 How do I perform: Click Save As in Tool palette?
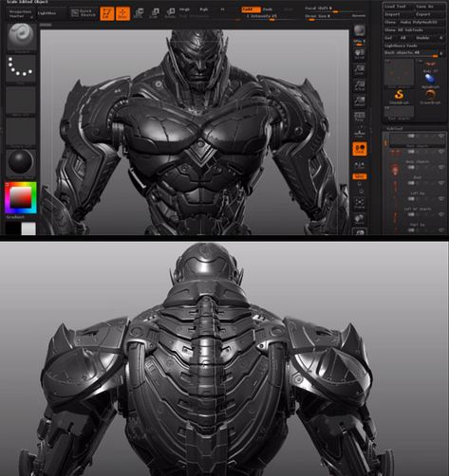(x=425, y=7)
